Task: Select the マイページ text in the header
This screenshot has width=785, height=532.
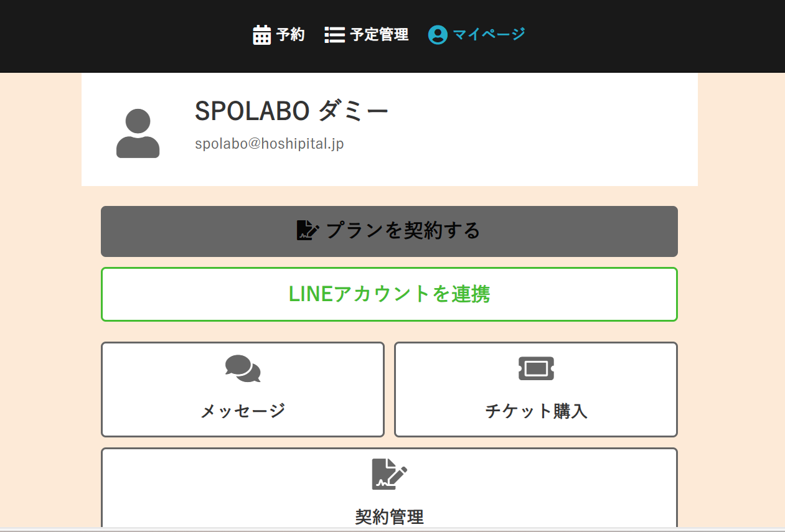Action: (x=489, y=34)
